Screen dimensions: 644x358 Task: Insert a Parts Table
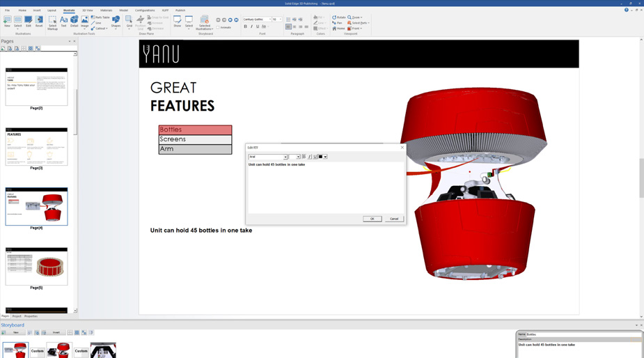[x=100, y=17]
